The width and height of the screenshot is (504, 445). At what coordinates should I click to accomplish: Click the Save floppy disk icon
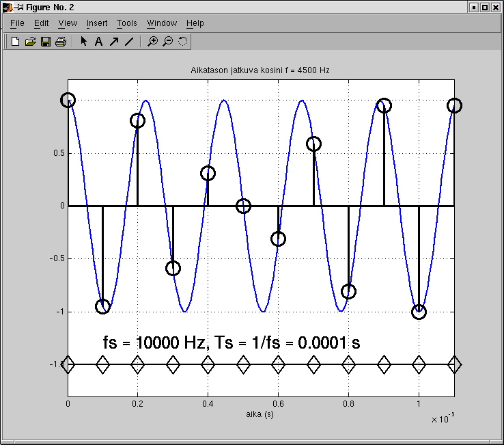pos(46,42)
